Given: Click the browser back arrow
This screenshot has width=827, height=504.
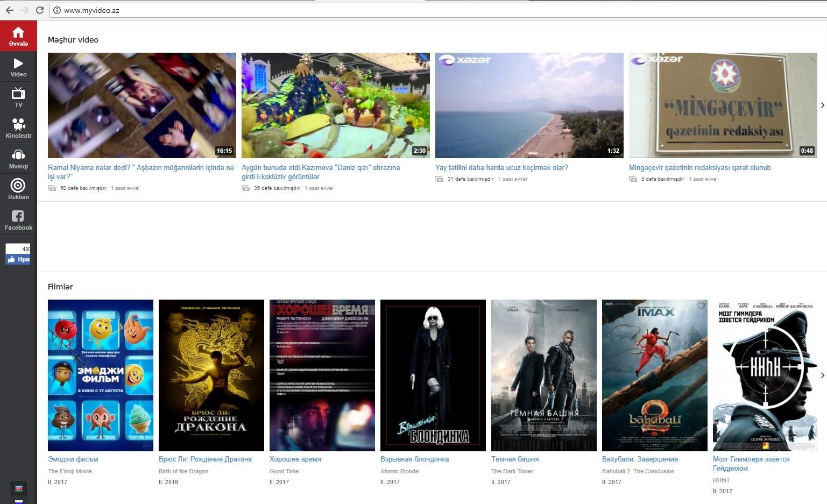Looking at the screenshot, I should [x=9, y=10].
